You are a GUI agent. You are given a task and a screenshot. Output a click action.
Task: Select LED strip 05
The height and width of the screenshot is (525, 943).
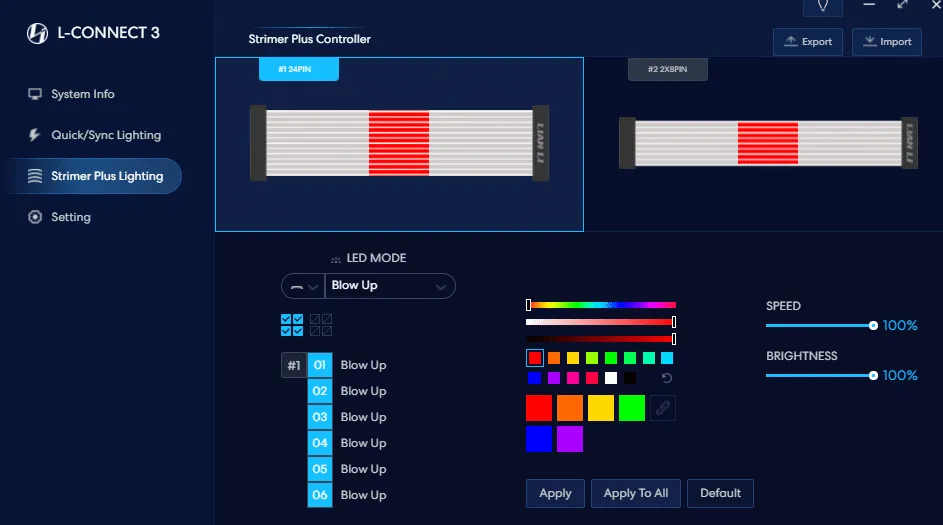[320, 469]
